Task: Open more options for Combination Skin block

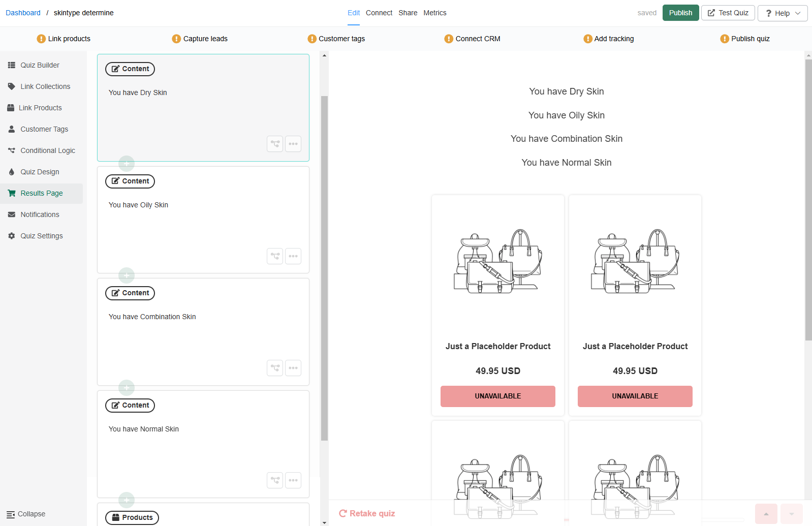Action: coord(293,368)
